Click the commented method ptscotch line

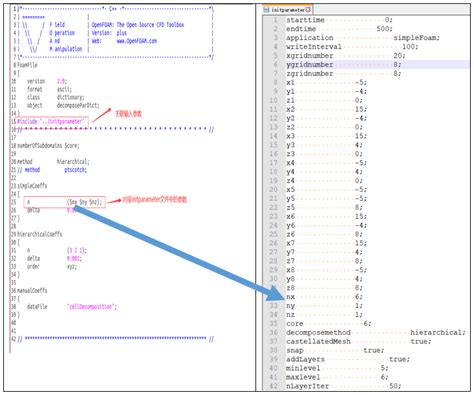coord(52,170)
